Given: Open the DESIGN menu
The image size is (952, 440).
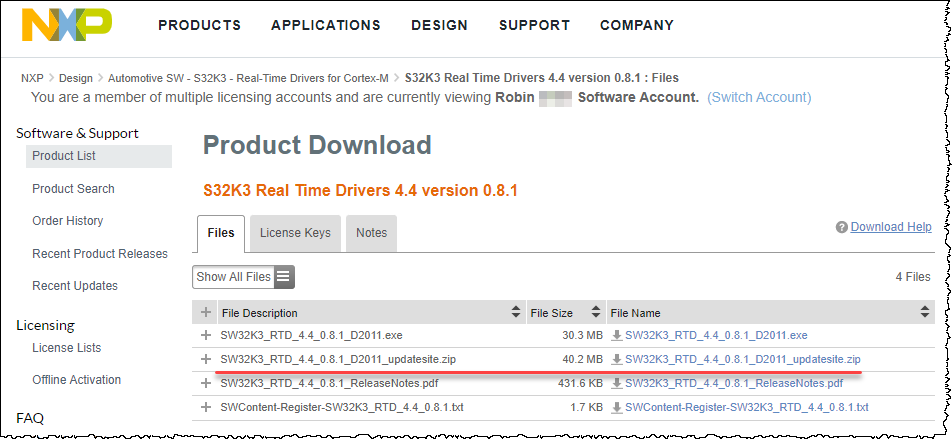Looking at the screenshot, I should tap(440, 25).
